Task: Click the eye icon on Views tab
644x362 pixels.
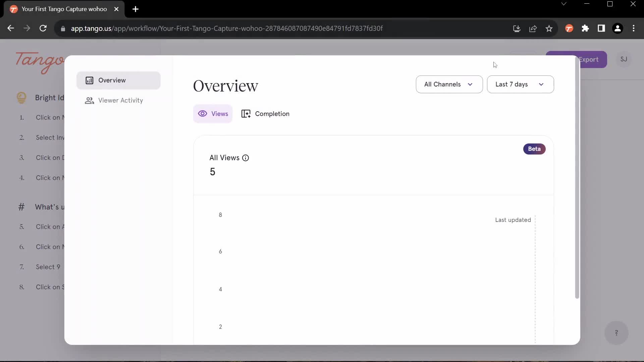Action: click(203, 114)
